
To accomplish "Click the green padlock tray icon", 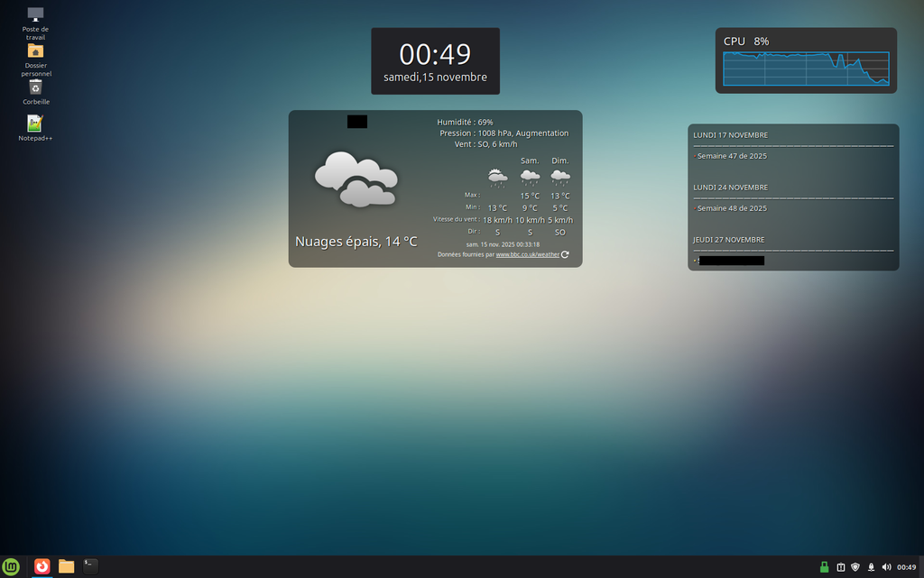I will 824,567.
